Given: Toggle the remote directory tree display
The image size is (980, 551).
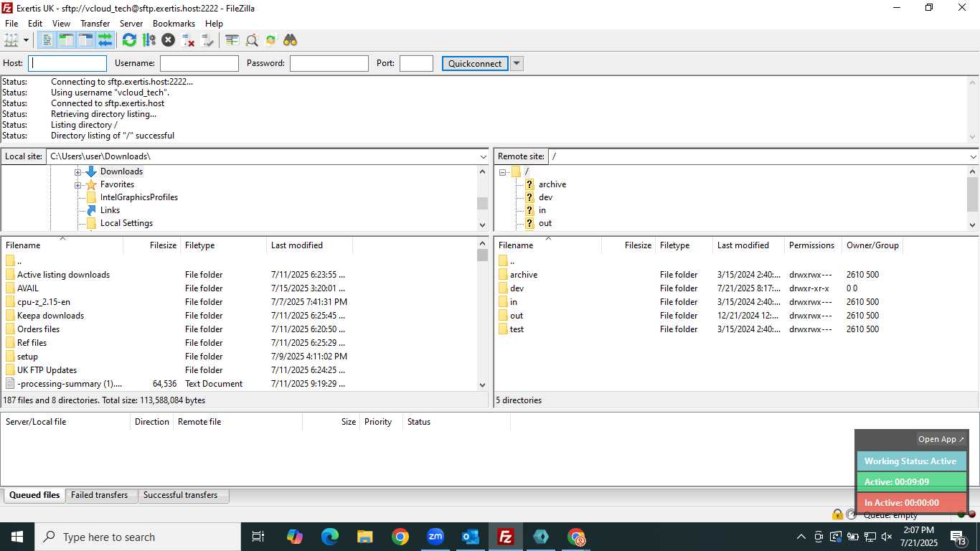Looking at the screenshot, I should tap(86, 40).
